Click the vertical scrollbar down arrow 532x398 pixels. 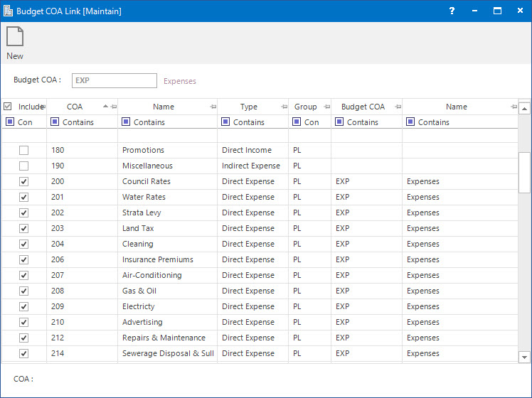tap(525, 357)
